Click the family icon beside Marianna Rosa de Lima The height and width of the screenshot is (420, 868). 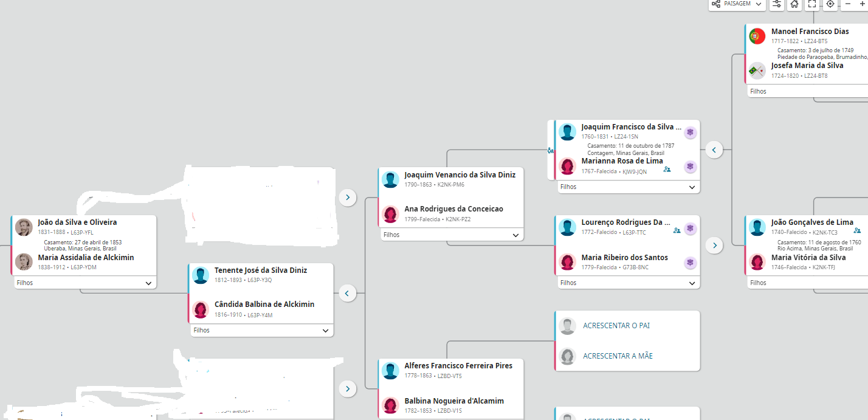(667, 170)
